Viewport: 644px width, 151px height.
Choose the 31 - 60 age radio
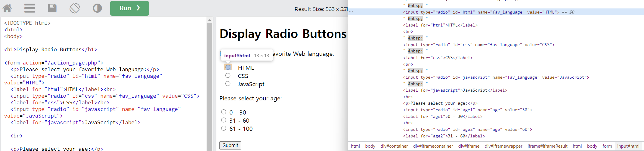coord(224,120)
